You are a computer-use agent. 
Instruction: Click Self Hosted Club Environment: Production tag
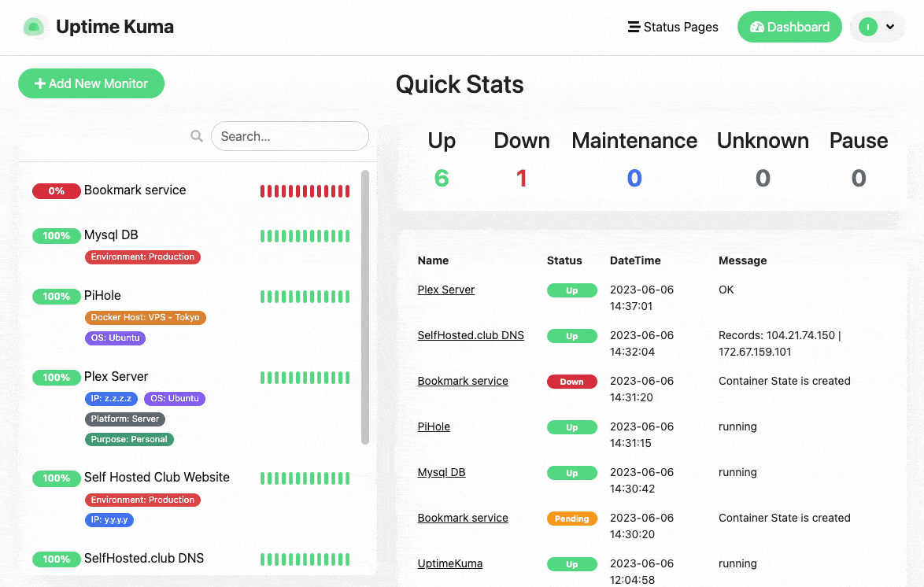142,500
